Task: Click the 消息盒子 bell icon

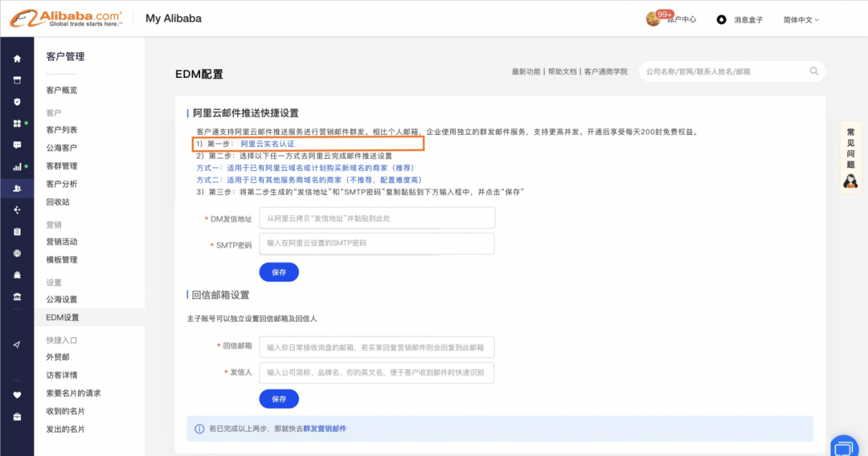Action: (x=722, y=20)
